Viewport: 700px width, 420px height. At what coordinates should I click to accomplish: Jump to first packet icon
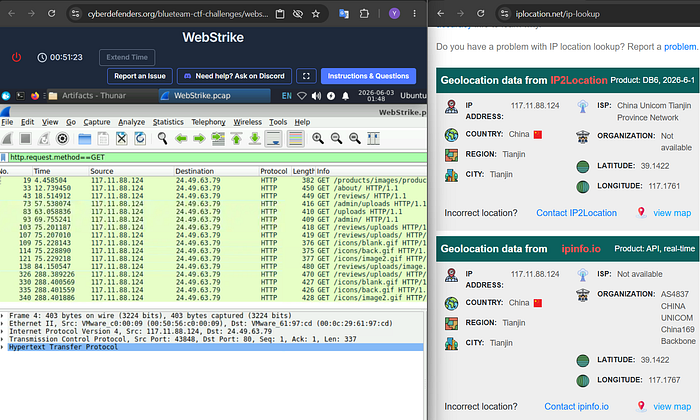pyautogui.click(x=236, y=139)
